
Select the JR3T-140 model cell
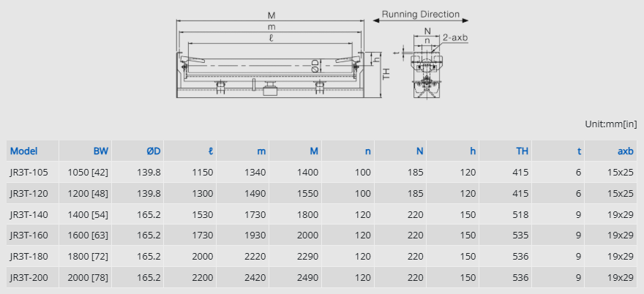[x=29, y=215]
